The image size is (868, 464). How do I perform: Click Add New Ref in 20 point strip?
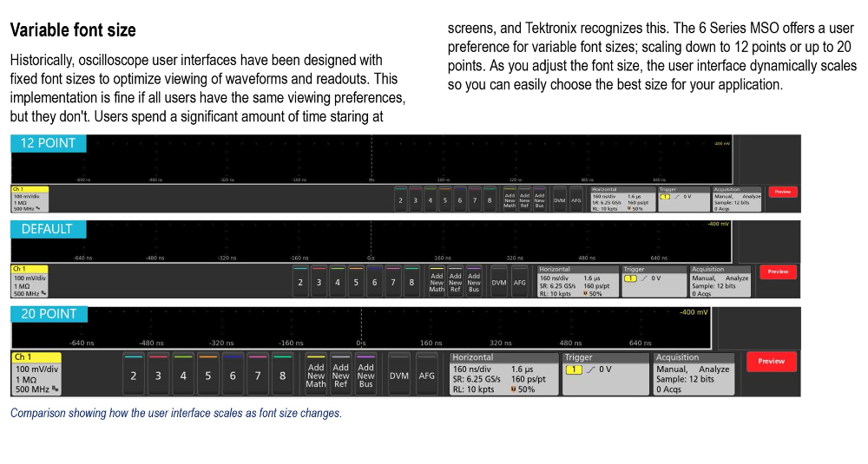tap(340, 375)
